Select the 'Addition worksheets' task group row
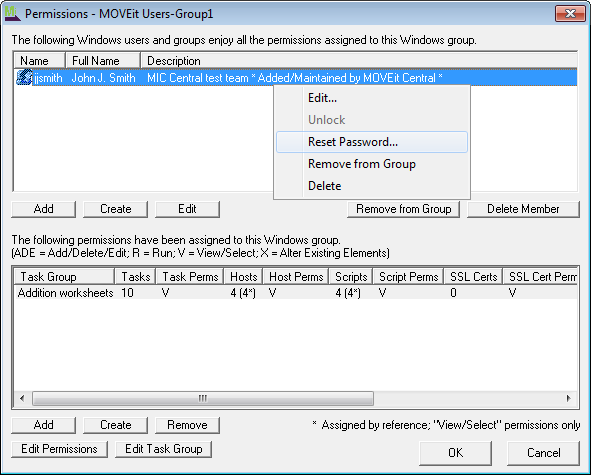This screenshot has height=475, width=591. coord(296,293)
